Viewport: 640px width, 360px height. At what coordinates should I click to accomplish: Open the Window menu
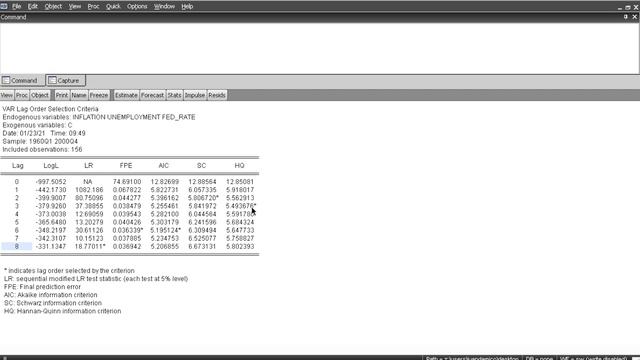(x=164, y=7)
